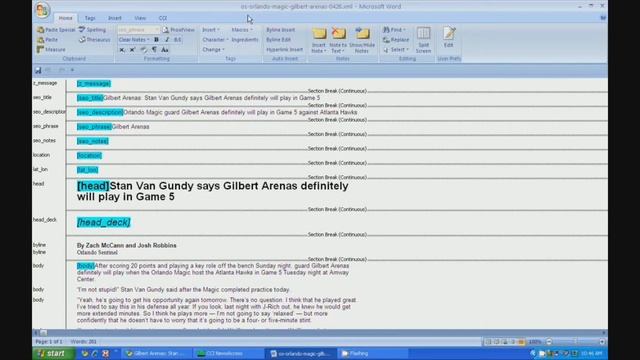Expand the Find dropdown
This screenshot has height=360, width=640.
394,30
